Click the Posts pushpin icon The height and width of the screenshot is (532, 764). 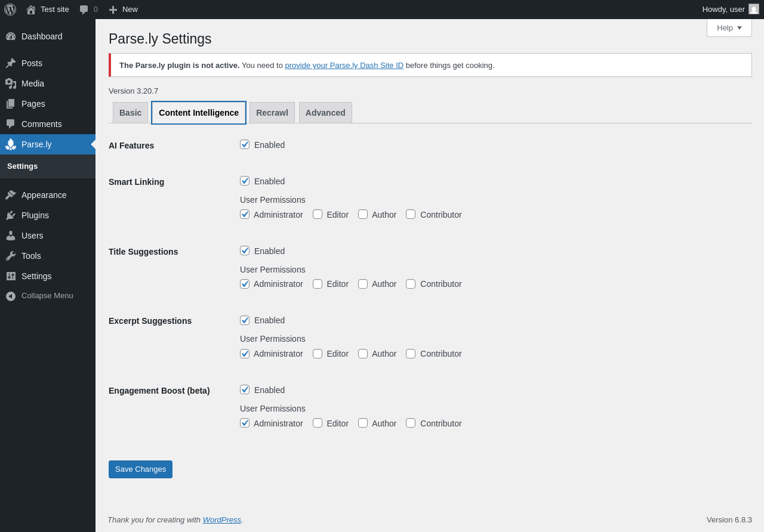click(x=11, y=63)
